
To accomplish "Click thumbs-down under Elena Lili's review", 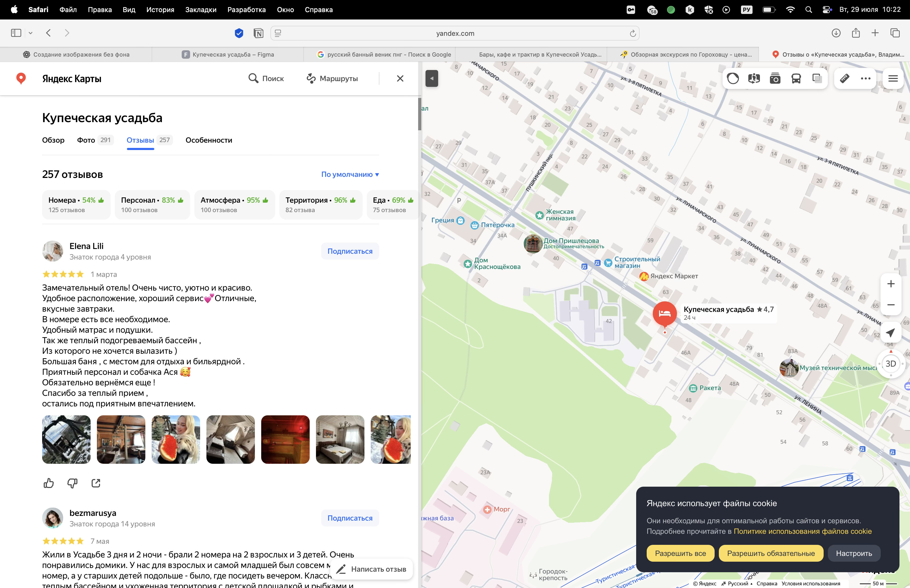I will point(72,483).
